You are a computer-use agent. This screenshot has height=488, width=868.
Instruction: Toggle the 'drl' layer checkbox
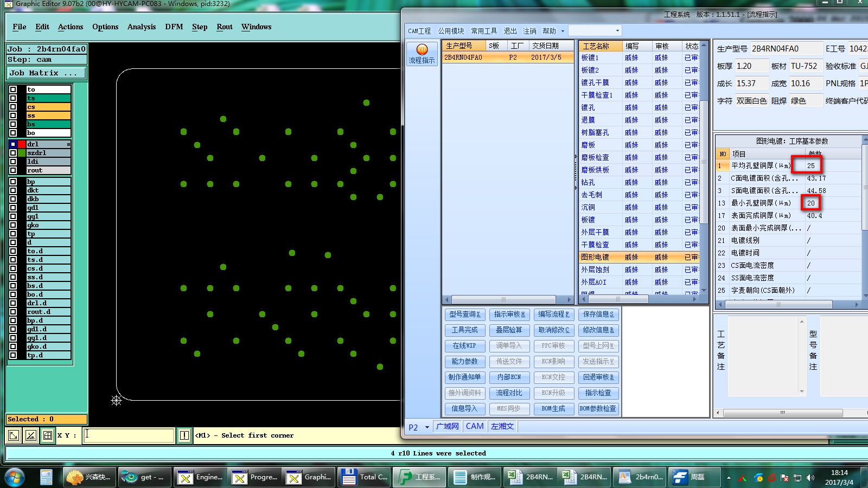[13, 144]
